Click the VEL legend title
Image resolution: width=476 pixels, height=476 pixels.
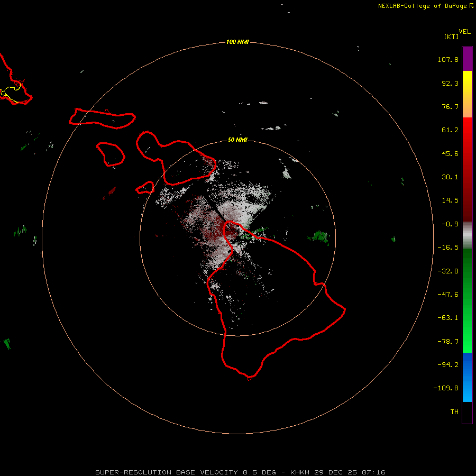464,32
